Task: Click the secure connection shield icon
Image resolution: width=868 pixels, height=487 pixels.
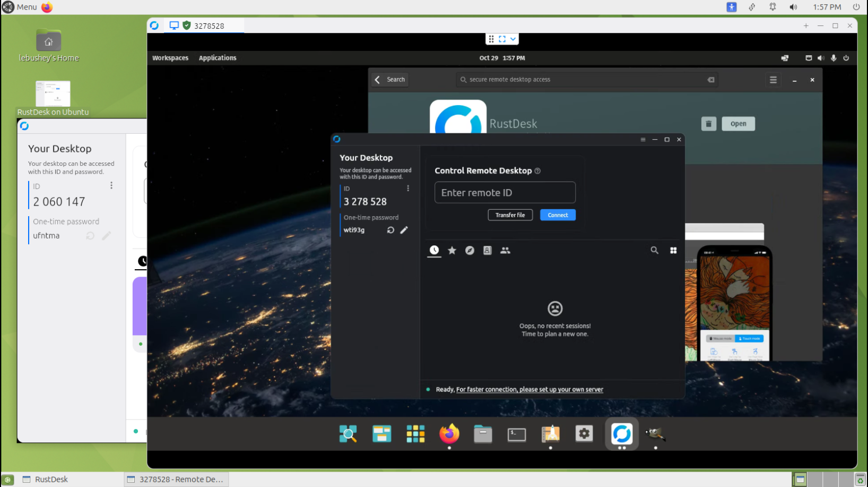Action: pyautogui.click(x=187, y=25)
